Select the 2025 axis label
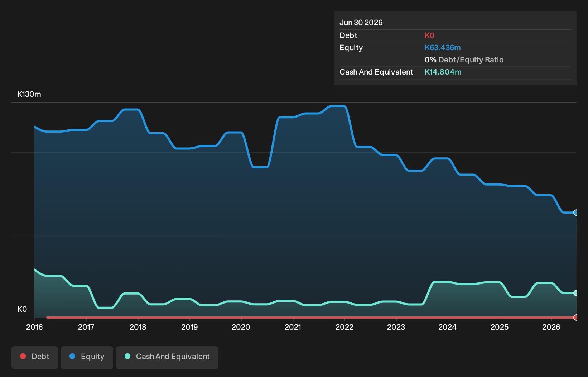 click(x=500, y=327)
